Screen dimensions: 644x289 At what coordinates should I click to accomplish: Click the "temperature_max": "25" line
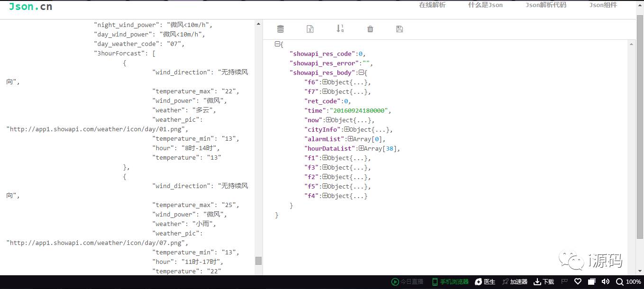pyautogui.click(x=196, y=205)
